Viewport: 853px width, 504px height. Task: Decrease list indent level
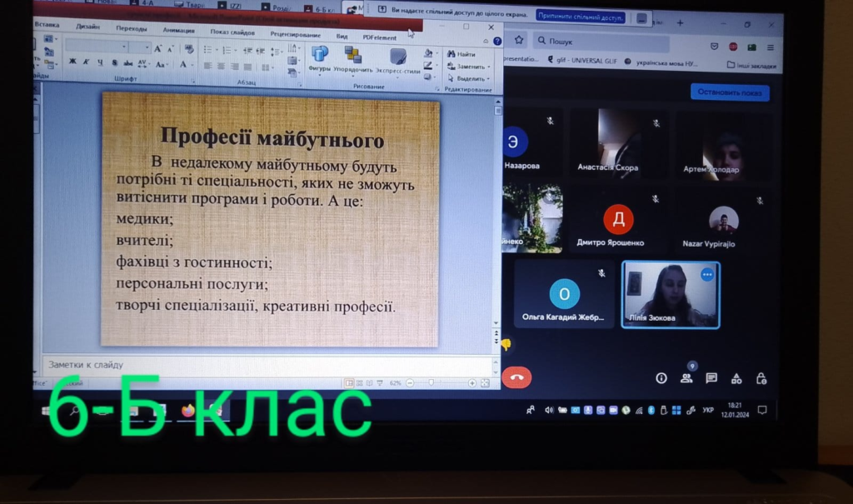[247, 51]
